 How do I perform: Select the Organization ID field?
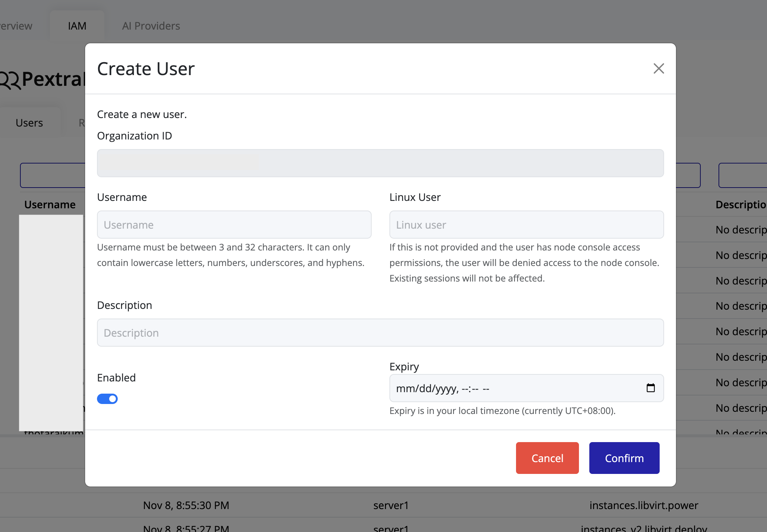380,163
